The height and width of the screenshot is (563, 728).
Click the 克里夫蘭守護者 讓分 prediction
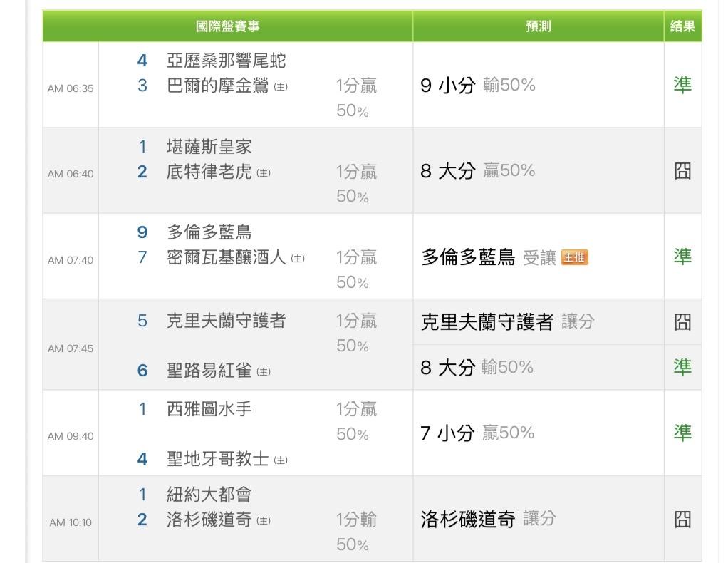506,321
